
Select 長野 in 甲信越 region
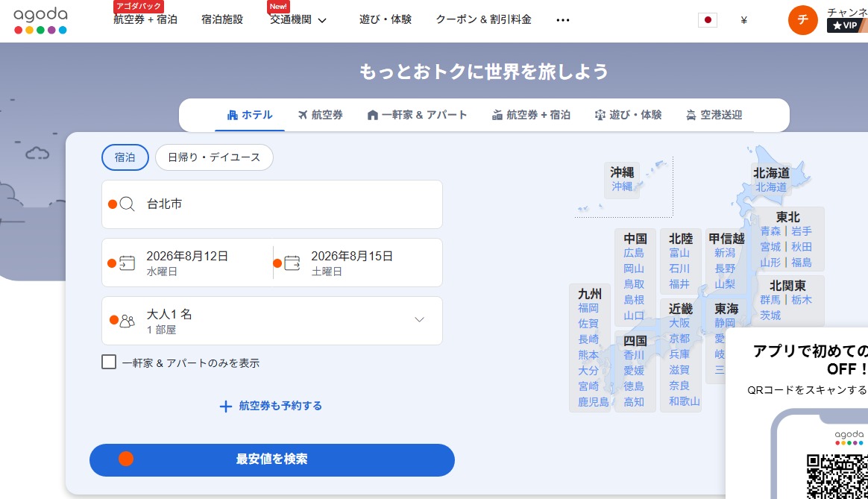pyautogui.click(x=725, y=268)
